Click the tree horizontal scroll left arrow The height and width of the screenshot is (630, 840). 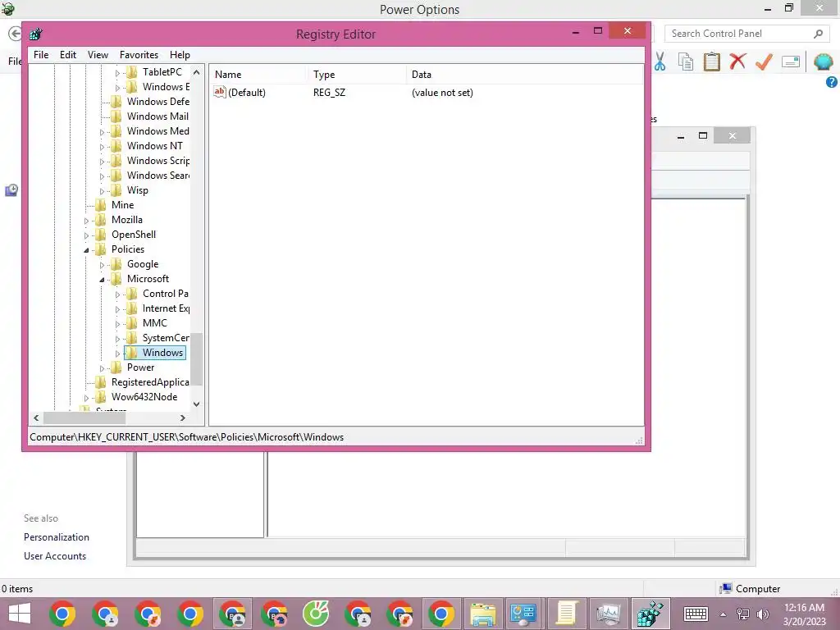coord(36,418)
